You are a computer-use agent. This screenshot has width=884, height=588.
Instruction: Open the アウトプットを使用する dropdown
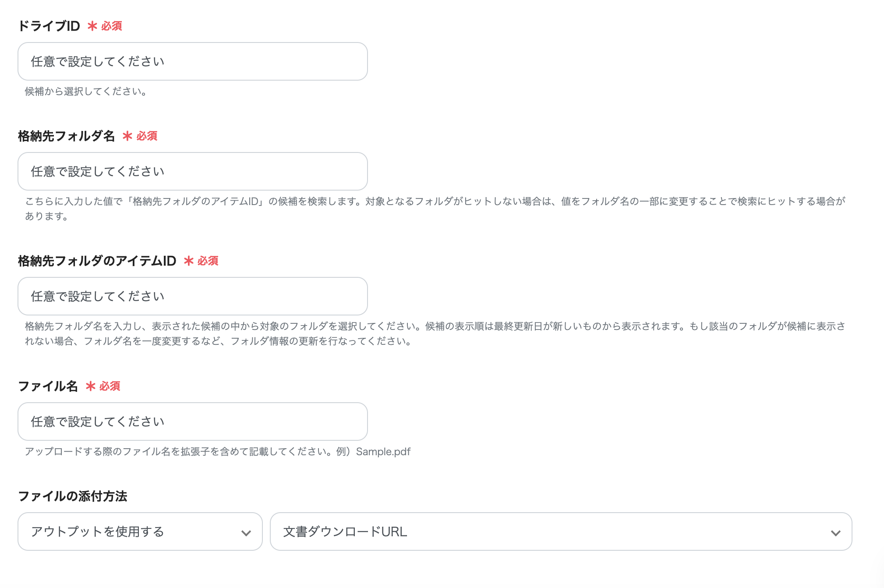point(139,531)
